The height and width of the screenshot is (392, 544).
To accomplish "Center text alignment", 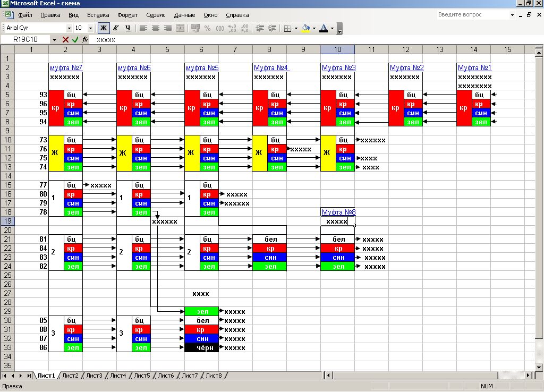I will click(156, 28).
